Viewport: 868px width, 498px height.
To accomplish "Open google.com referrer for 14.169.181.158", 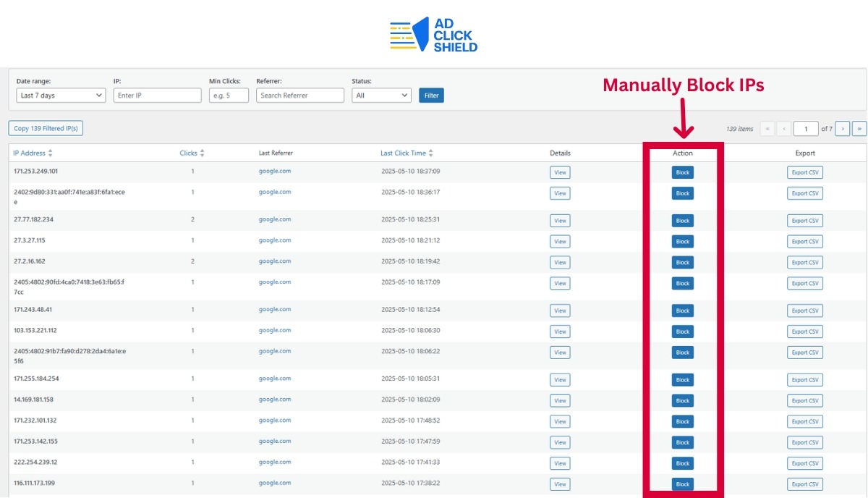I will pyautogui.click(x=275, y=400).
